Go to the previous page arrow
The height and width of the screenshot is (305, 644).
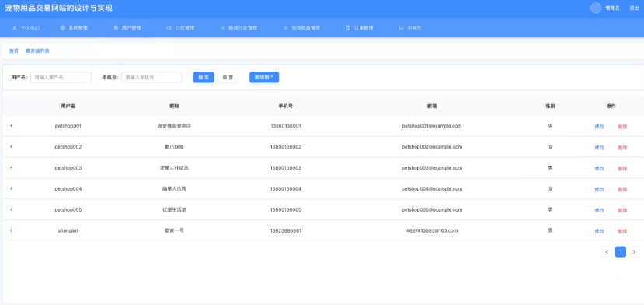607,252
